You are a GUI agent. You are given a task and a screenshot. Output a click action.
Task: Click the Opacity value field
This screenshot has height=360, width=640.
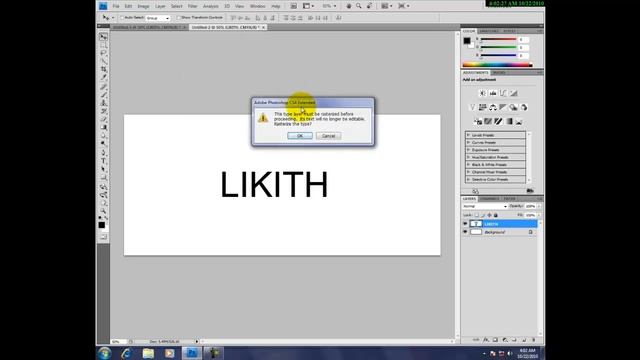[x=530, y=207]
